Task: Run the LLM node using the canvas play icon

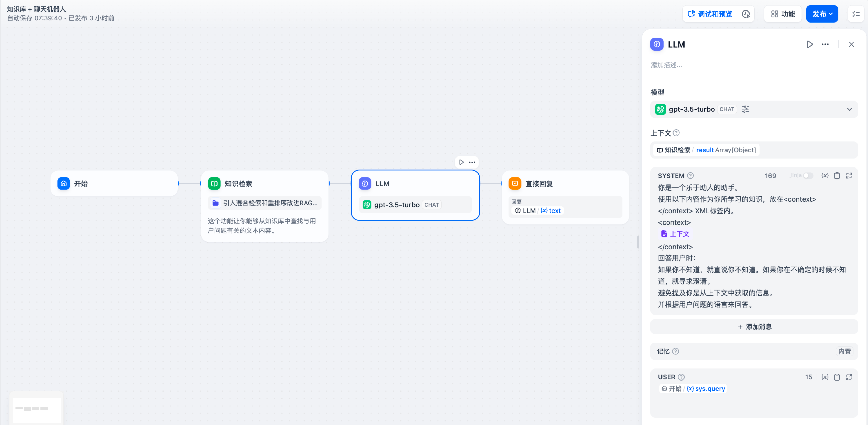Action: click(461, 162)
